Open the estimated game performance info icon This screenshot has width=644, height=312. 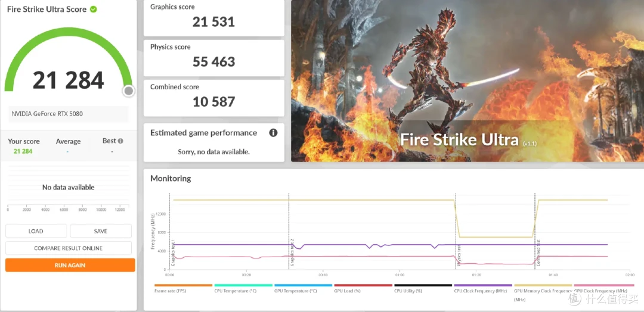coord(273,133)
